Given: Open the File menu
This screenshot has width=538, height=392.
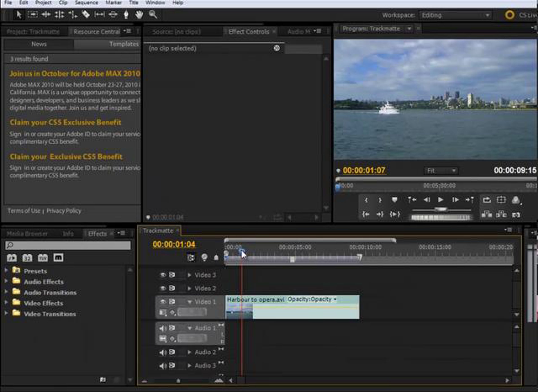Looking at the screenshot, I should 8,3.
